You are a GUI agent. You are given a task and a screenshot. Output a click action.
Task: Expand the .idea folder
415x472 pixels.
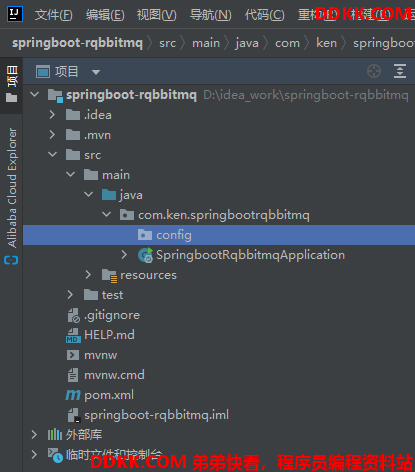[x=52, y=115]
